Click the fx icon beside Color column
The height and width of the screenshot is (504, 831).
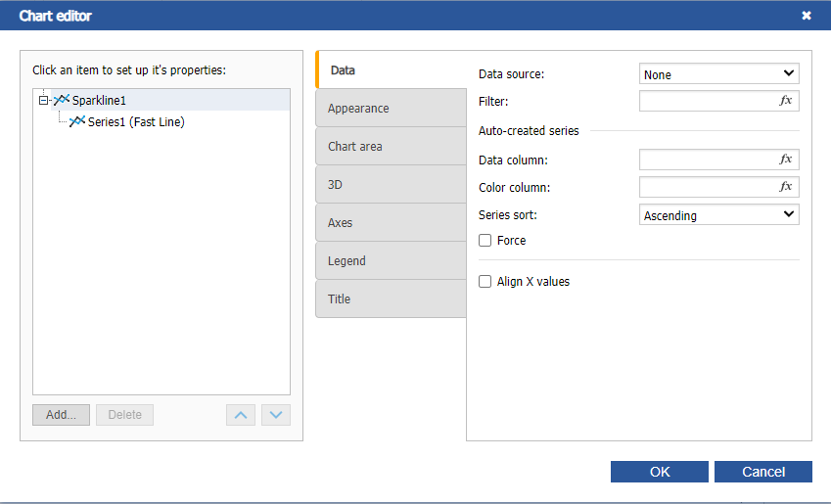point(785,187)
